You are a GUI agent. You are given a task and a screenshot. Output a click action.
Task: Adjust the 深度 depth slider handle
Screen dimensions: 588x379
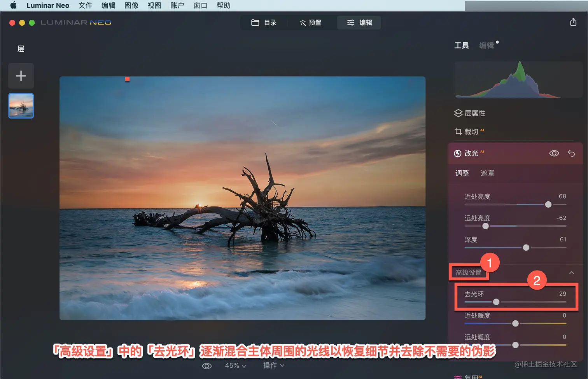point(526,248)
